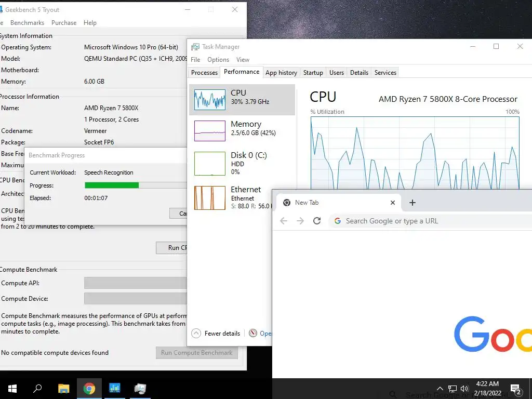Click the '6.00 GB' memory value
The image size is (532, 399).
[x=95, y=82]
